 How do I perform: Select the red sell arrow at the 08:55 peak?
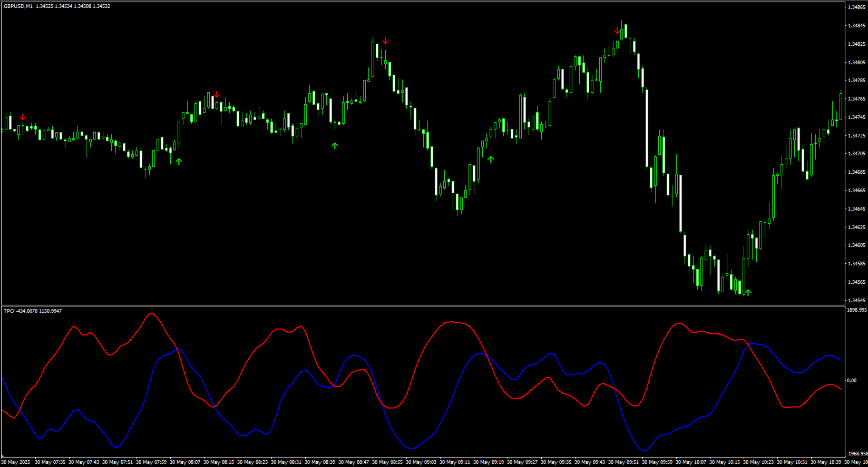point(385,41)
